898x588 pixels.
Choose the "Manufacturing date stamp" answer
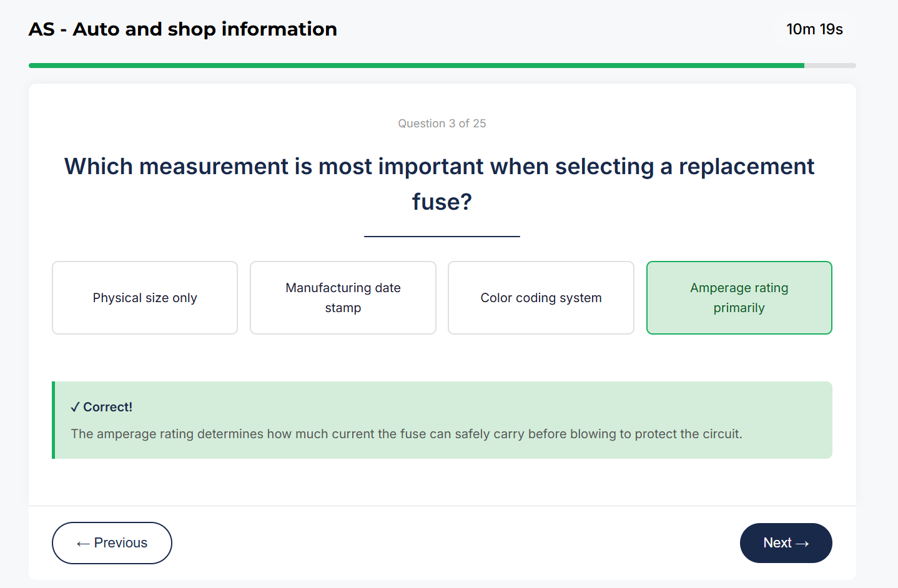(x=342, y=298)
